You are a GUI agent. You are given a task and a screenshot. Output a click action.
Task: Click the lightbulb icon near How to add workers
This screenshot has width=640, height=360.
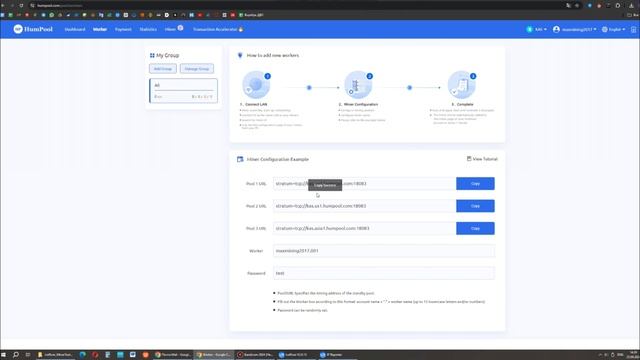click(240, 55)
